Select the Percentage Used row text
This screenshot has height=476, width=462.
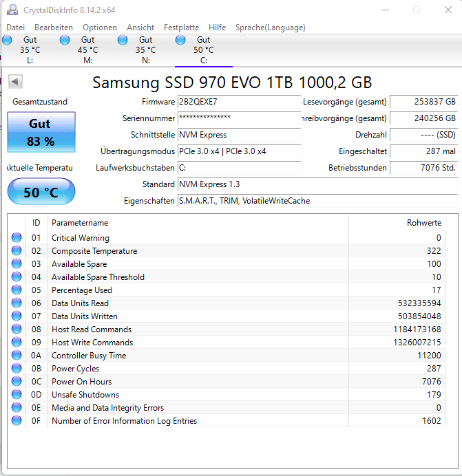click(x=82, y=290)
